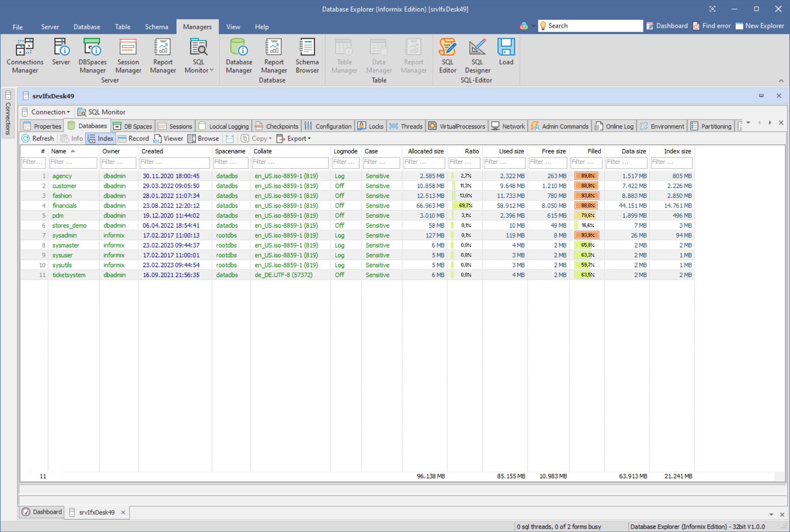The height and width of the screenshot is (532, 790).
Task: Click the SQL Monitor button under srvIfxDesk49
Action: [101, 112]
